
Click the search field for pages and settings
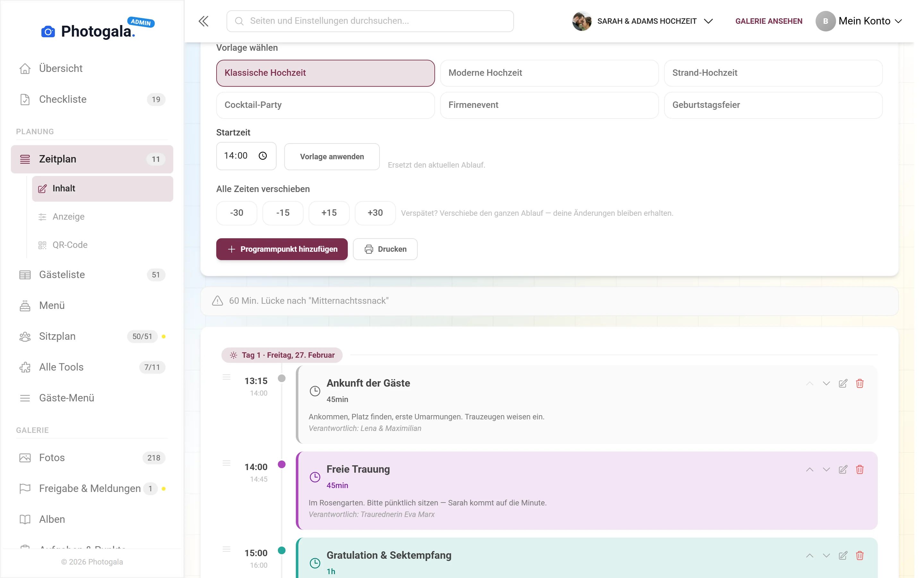[370, 21]
